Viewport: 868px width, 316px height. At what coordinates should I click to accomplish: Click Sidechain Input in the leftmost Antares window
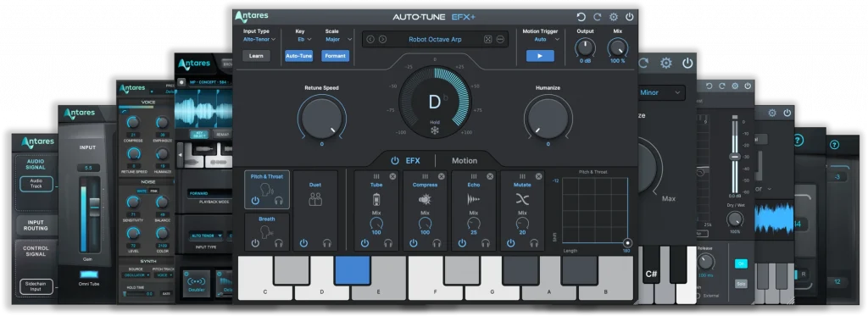(36, 286)
